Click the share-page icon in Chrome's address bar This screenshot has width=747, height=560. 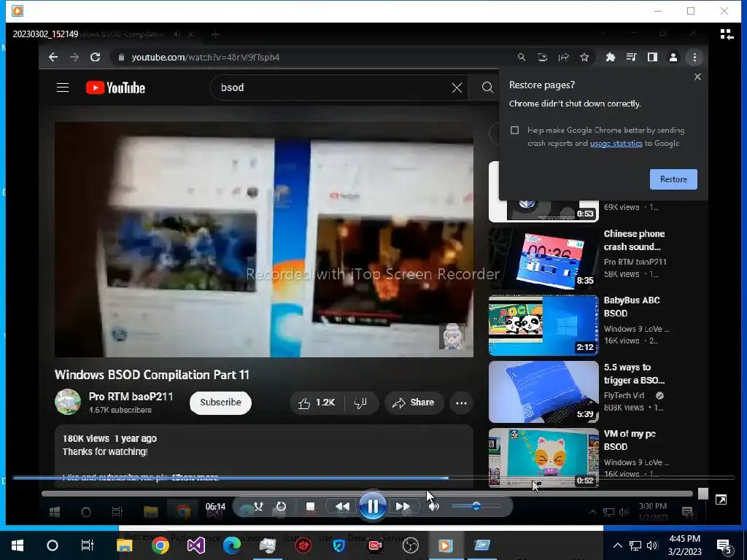564,57
